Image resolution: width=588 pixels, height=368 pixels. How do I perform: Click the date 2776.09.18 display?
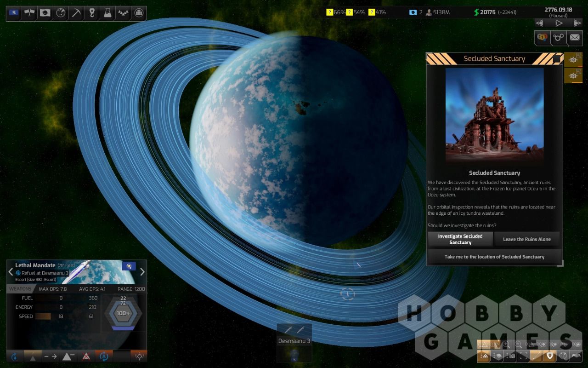[559, 10]
